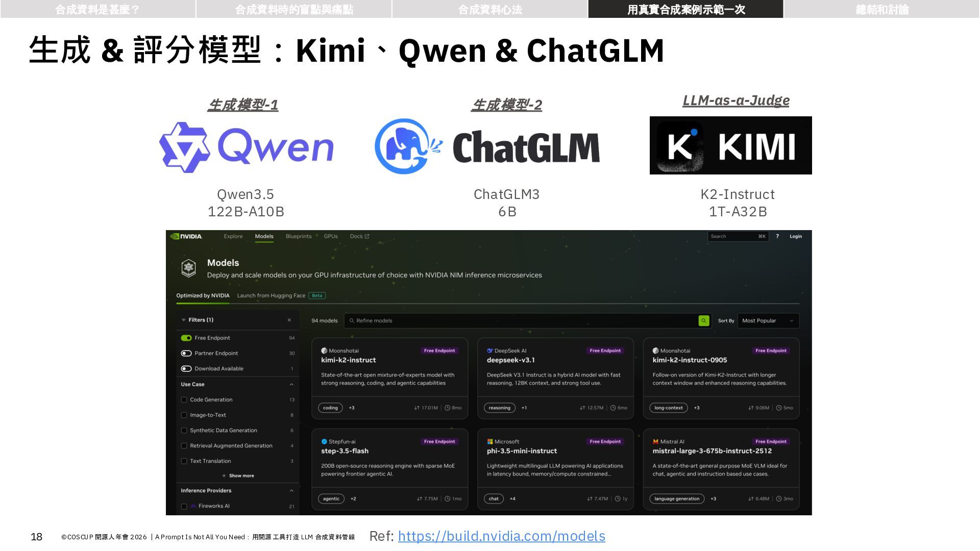The width and height of the screenshot is (980, 551).
Task: Jump to the 總結和討論 slide section
Action: point(882,9)
